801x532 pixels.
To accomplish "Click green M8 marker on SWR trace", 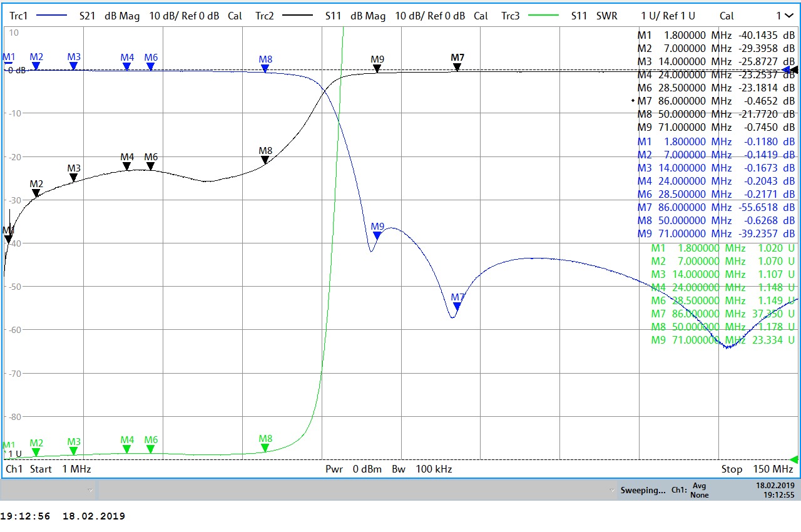I will (265, 447).
